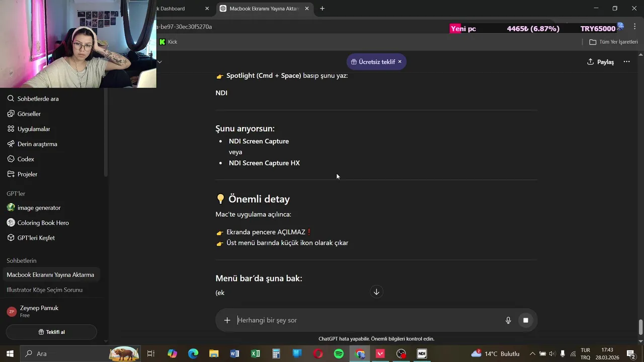Click the Teklifi al button
This screenshot has height=362, width=644.
pyautogui.click(x=51, y=332)
